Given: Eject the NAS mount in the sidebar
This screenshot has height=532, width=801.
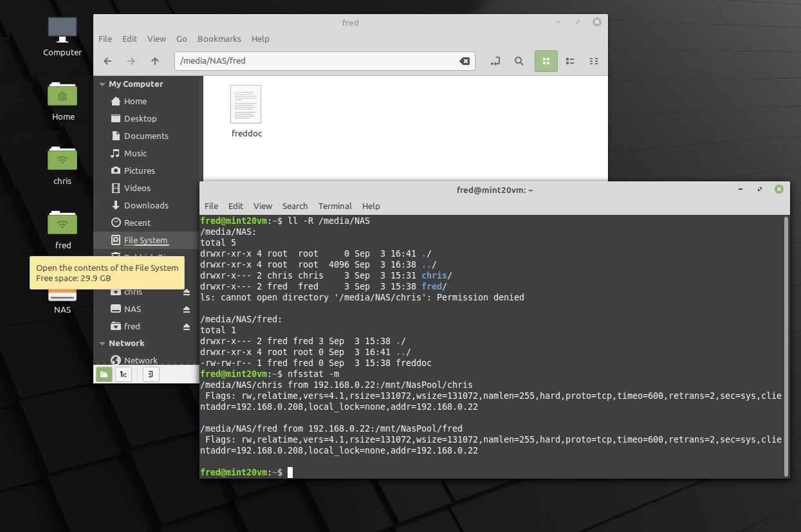Looking at the screenshot, I should (x=187, y=309).
